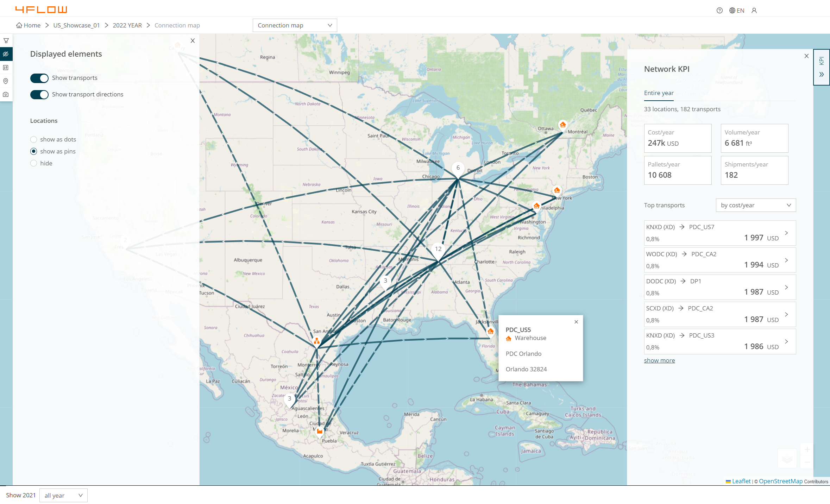Open the user profile icon
Viewport: 830px width, 504px height.
[754, 11]
